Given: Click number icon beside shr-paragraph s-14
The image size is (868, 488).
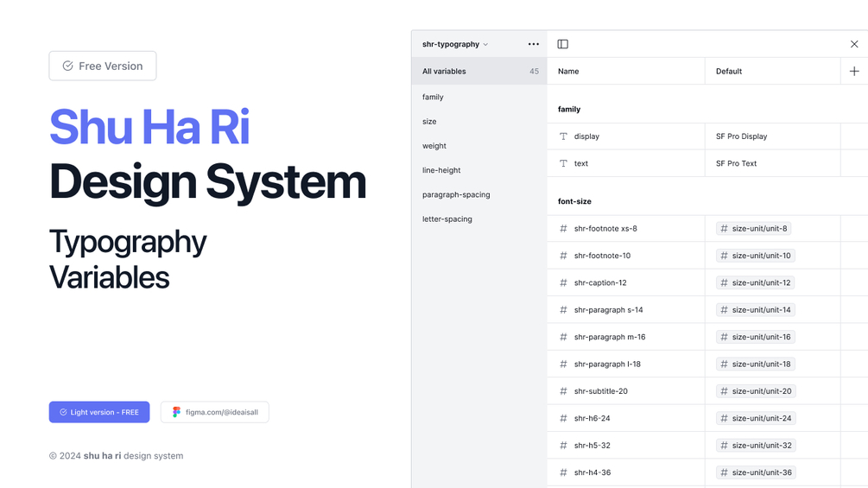Looking at the screenshot, I should (x=563, y=310).
